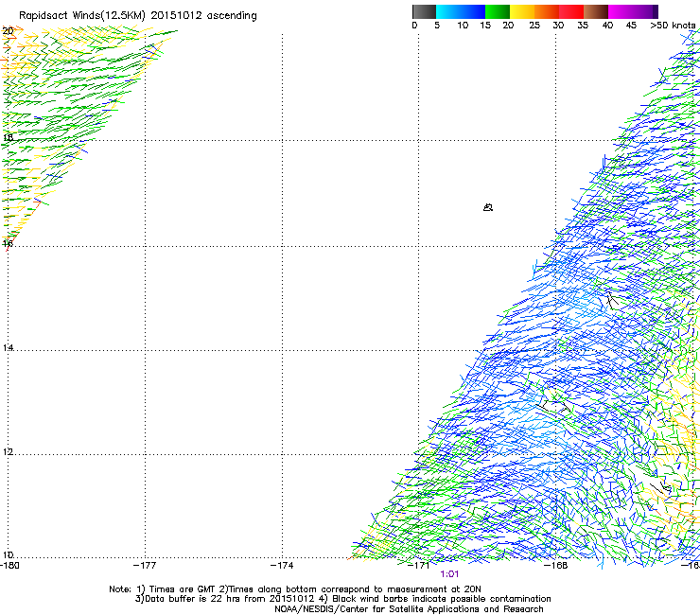Select the gray 0-5 knots legend segment
700x615 pixels.
[x=424, y=11]
